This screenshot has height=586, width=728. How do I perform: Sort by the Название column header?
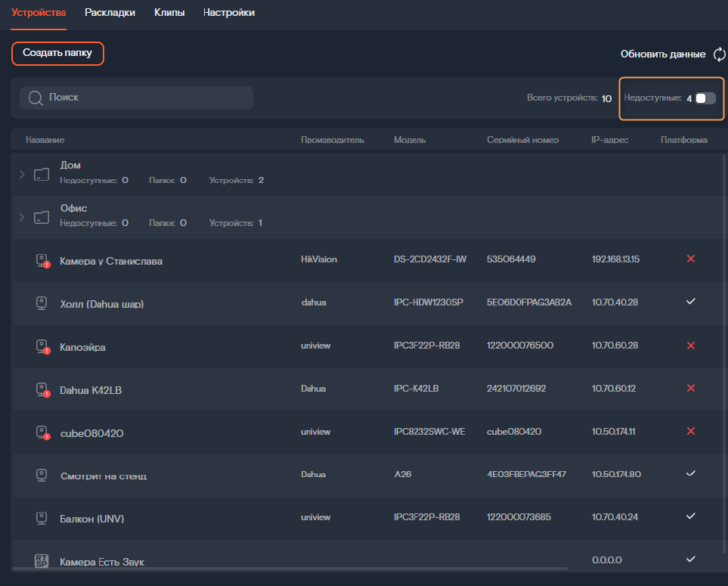coord(45,140)
